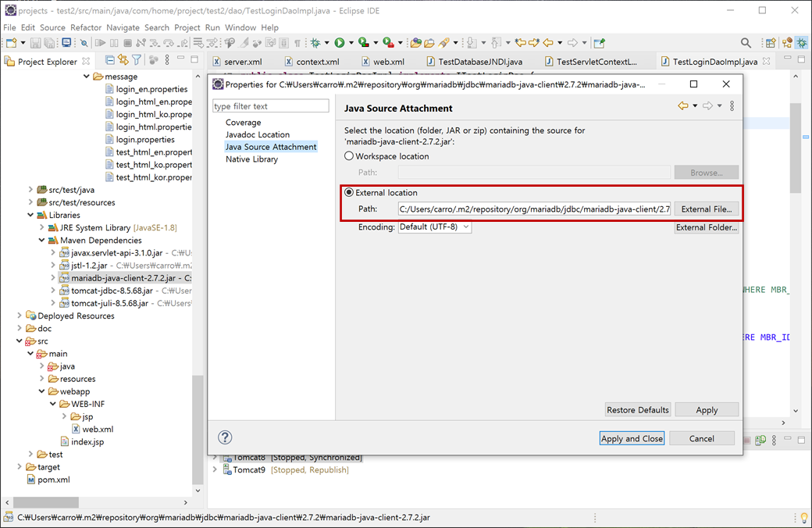Click the Apply button
This screenshot has height=528, width=812.
point(707,410)
